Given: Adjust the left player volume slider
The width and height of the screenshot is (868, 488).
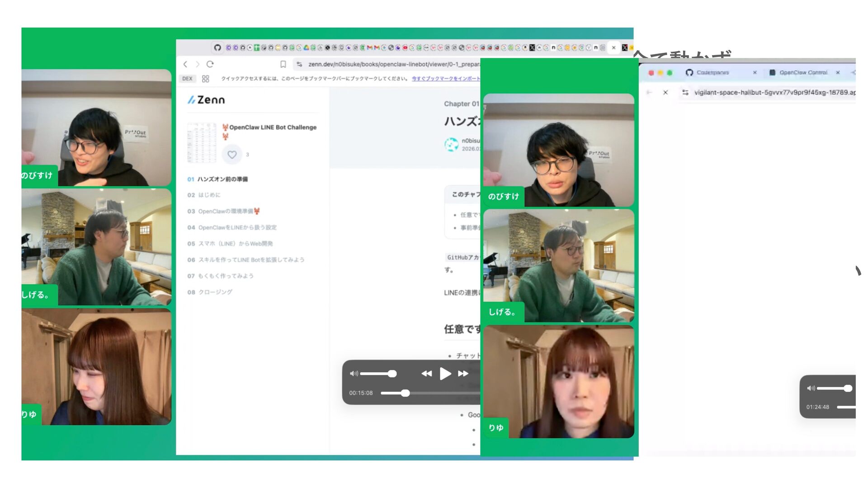Looking at the screenshot, I should click(392, 374).
